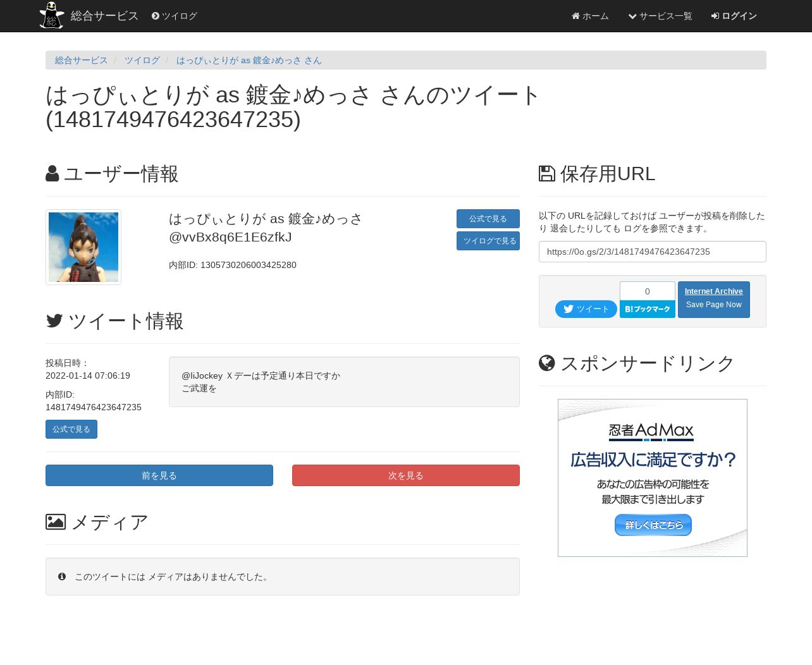The height and width of the screenshot is (665, 812).
Task: Click the Twitter bird icon beside ツイート情報
Action: pyautogui.click(x=54, y=321)
